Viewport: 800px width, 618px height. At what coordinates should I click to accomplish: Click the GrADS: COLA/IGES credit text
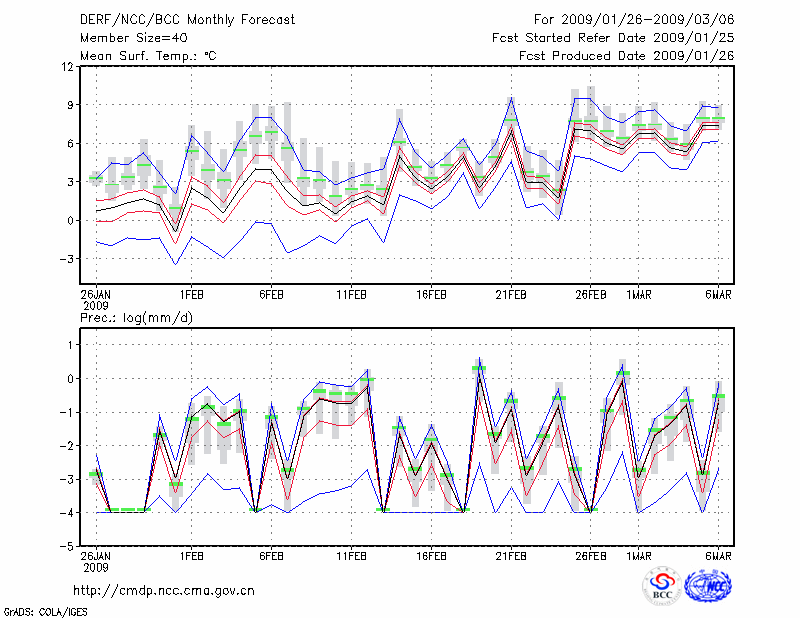click(44, 610)
